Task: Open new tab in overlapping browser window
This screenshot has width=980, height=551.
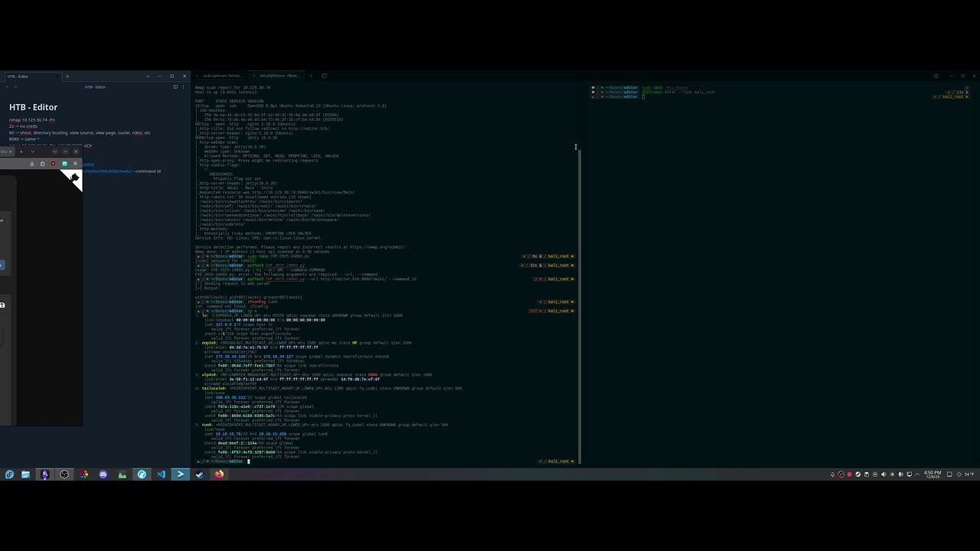Action: [21, 152]
